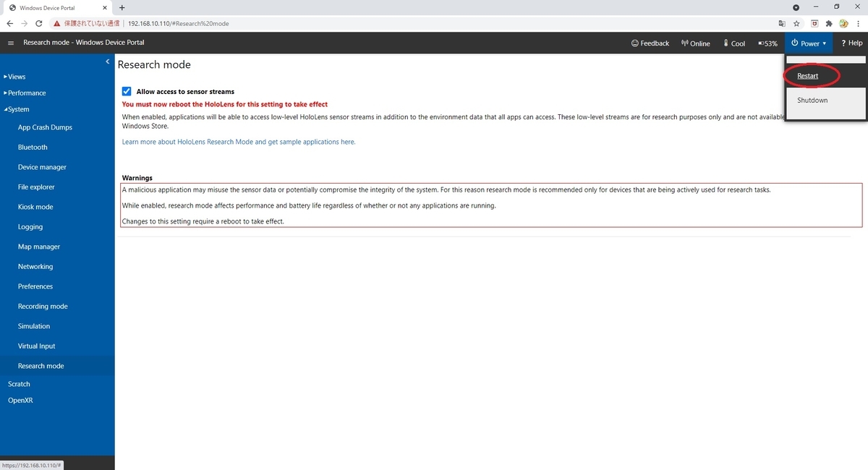
Task: Select Research mode in sidebar
Action: (57, 366)
